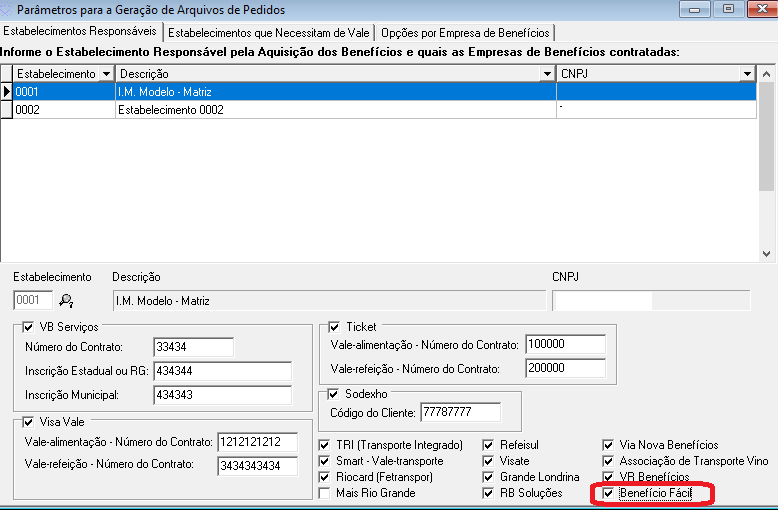Click the application icon in title bar

pyautogui.click(x=9, y=10)
